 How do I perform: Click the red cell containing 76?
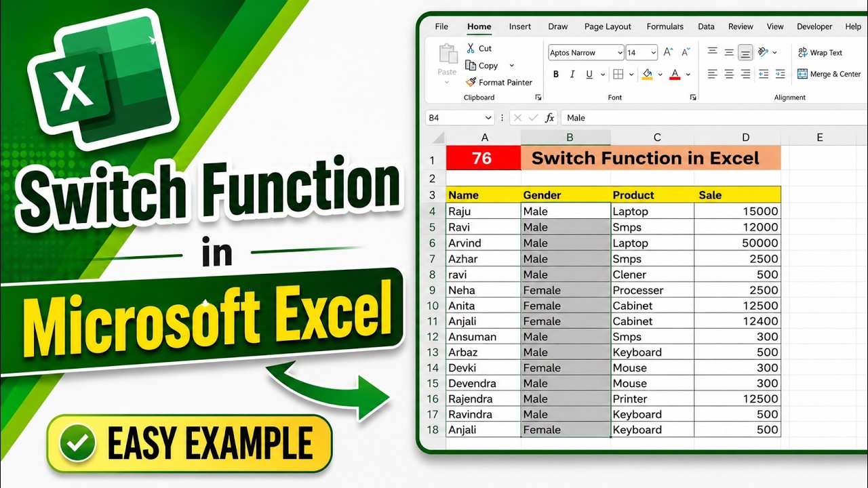tap(484, 158)
